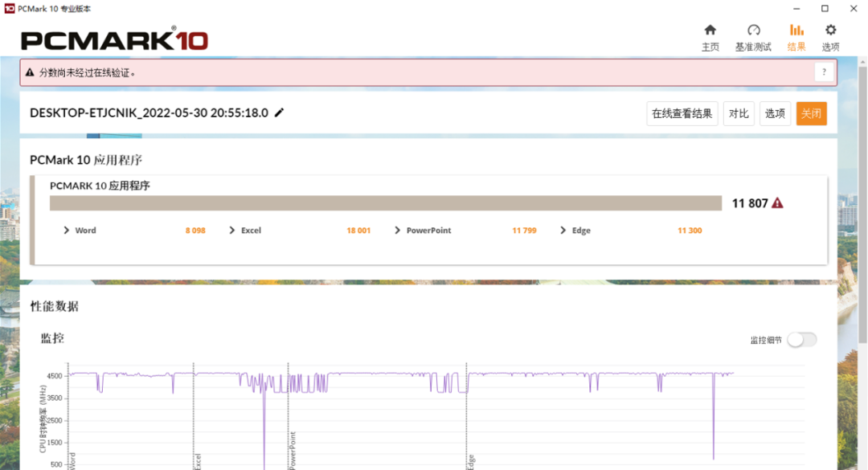Go to the 主页 home icon
The height and width of the screenshot is (470, 868).
pos(710,30)
